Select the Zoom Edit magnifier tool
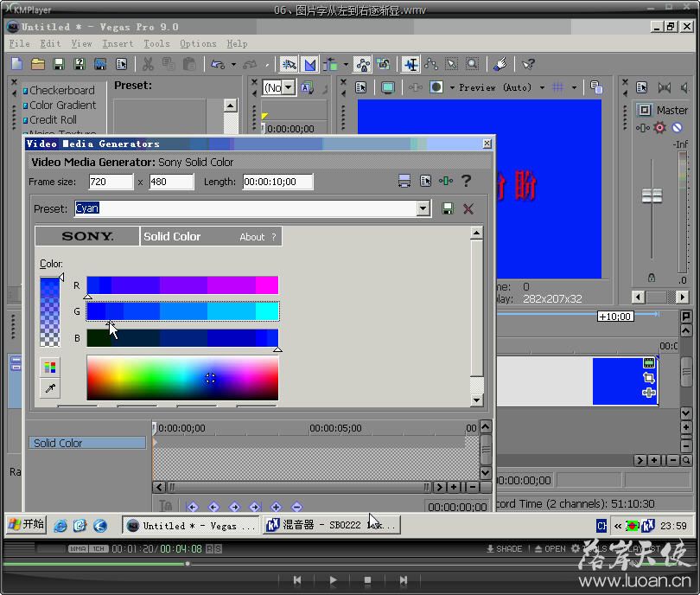Viewport: 700px width, 595px height. pos(473,65)
